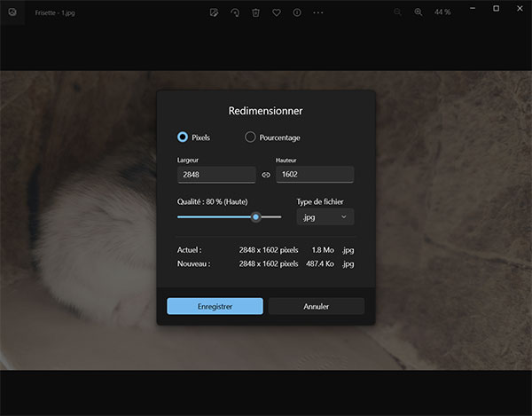Click the Largeur input field
The width and height of the screenshot is (532, 416).
216,176
